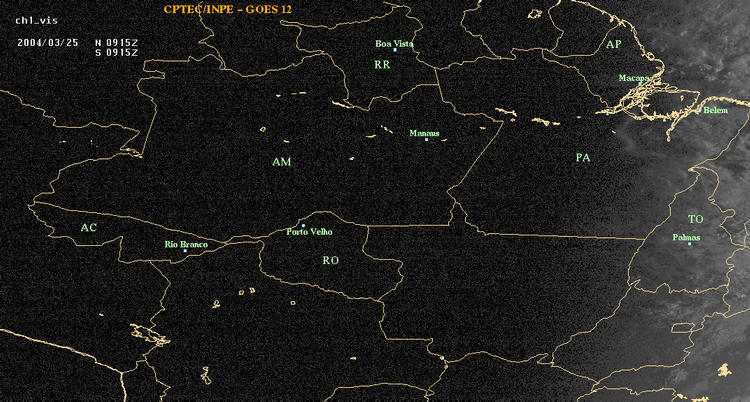Select the AM state label
The height and width of the screenshot is (402, 750).
(282, 162)
